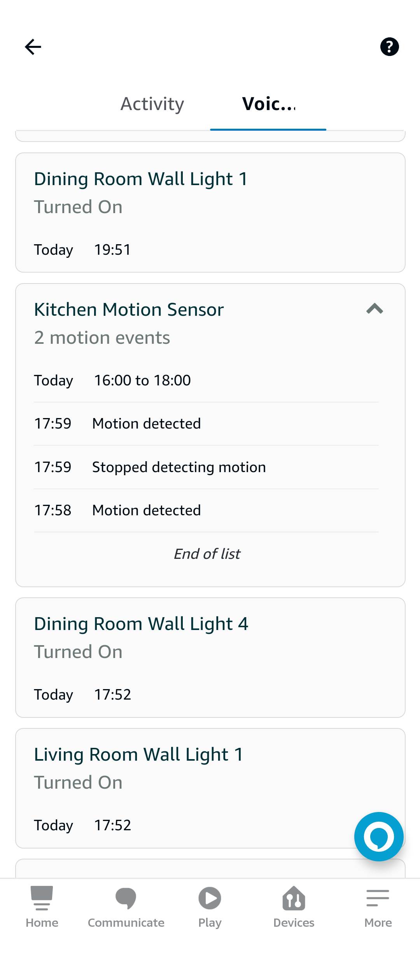
Task: Open Home in the bottom navigation
Action: coord(42,907)
